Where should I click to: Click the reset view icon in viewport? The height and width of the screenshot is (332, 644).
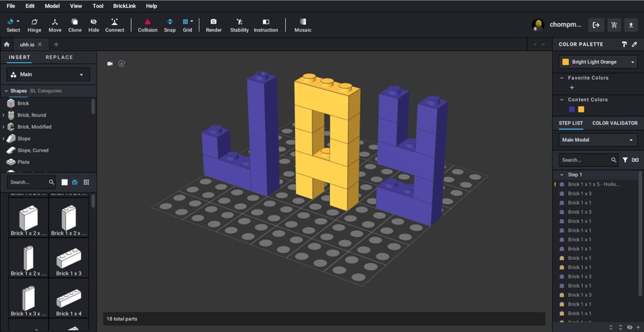tap(122, 64)
